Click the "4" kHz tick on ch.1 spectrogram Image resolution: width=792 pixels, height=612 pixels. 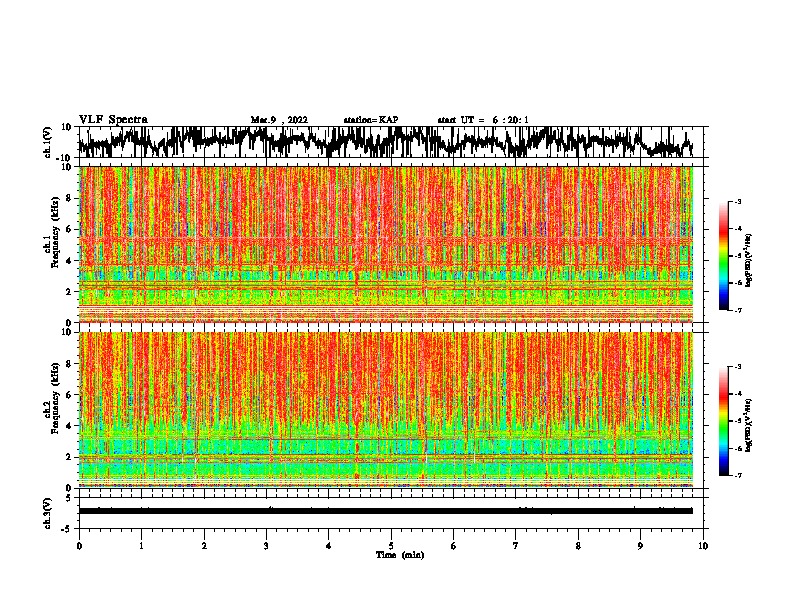point(70,261)
